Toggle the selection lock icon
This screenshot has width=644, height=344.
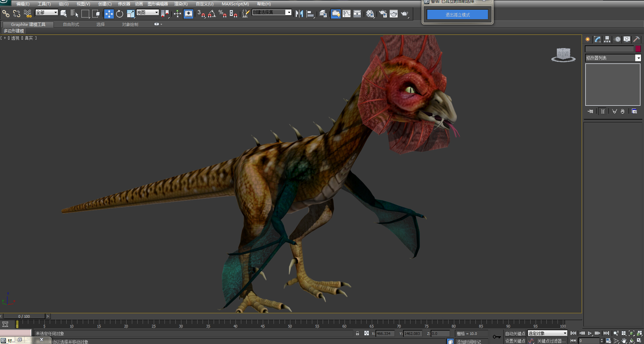coord(357,333)
